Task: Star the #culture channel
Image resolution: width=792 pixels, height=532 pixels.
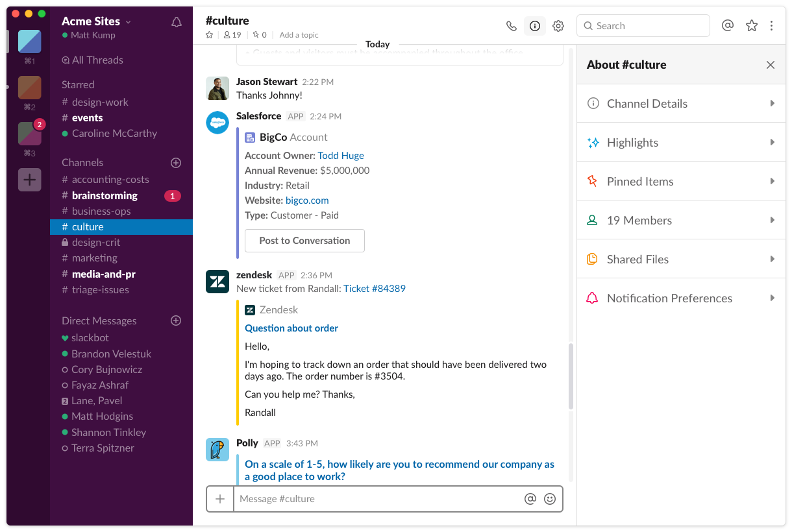Action: point(209,35)
